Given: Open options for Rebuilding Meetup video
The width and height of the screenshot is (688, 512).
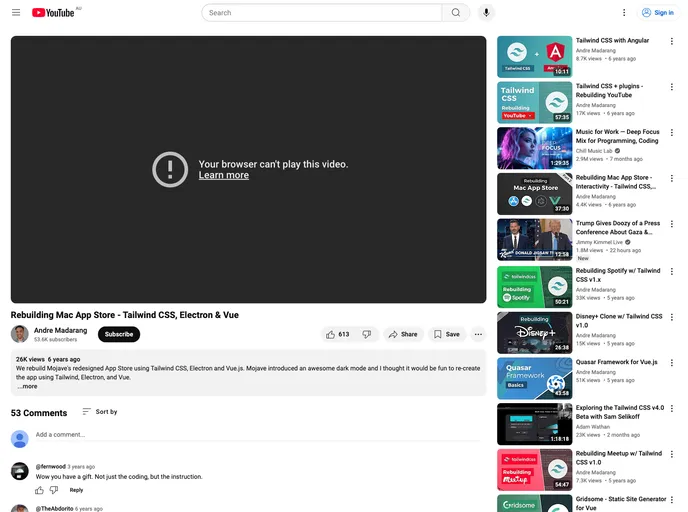Looking at the screenshot, I should [x=672, y=454].
